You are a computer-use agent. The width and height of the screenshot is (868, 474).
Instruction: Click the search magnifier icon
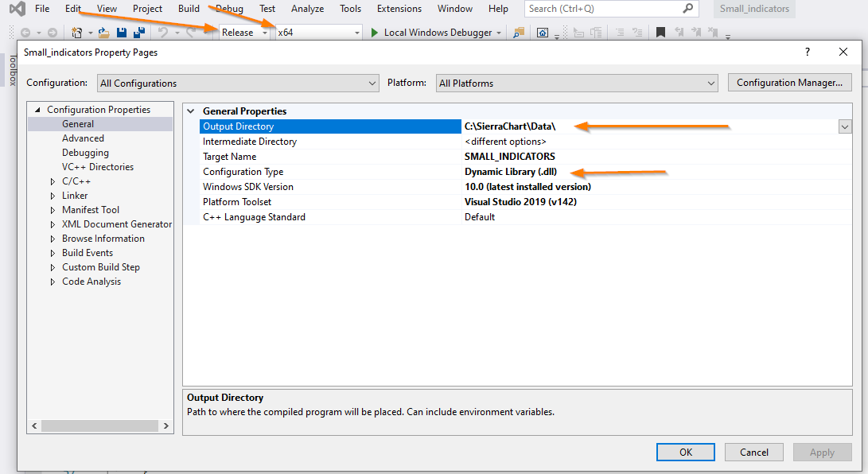pos(687,8)
